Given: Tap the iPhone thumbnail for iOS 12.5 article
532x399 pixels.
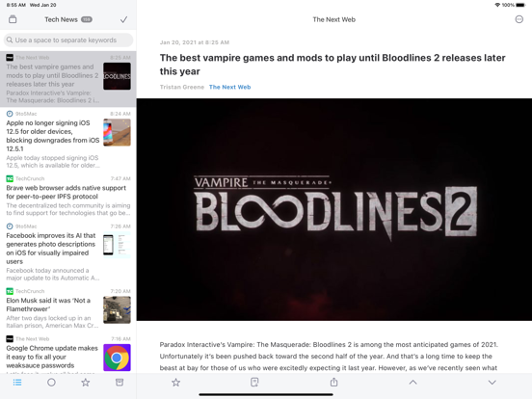Looking at the screenshot, I should tap(117, 132).
